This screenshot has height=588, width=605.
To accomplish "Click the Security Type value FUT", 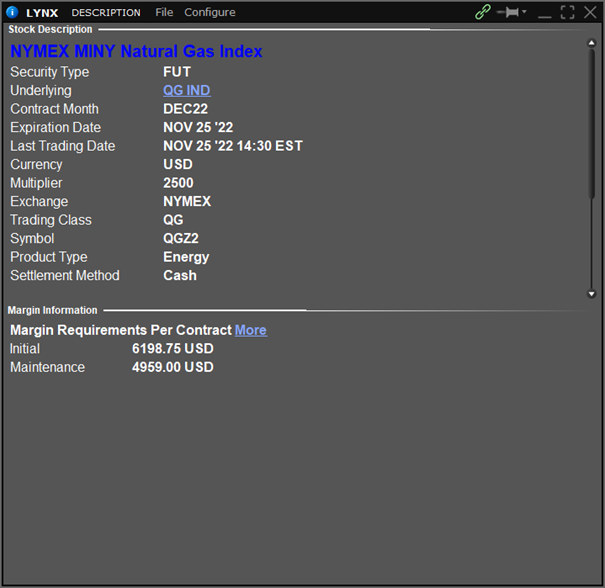I will tap(177, 72).
